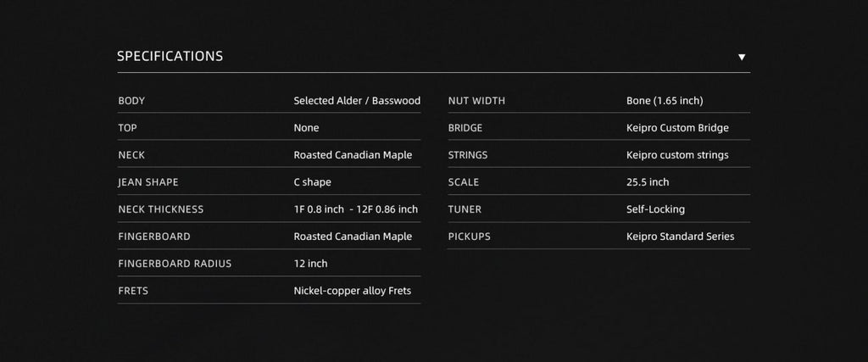
Task: Click the 1F 0.8 inch thickness value
Action: coord(319,209)
